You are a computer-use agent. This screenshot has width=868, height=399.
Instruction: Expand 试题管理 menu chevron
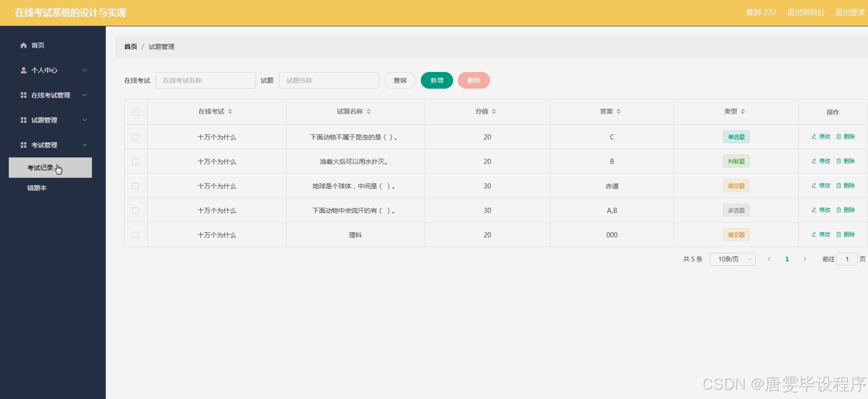[x=85, y=120]
